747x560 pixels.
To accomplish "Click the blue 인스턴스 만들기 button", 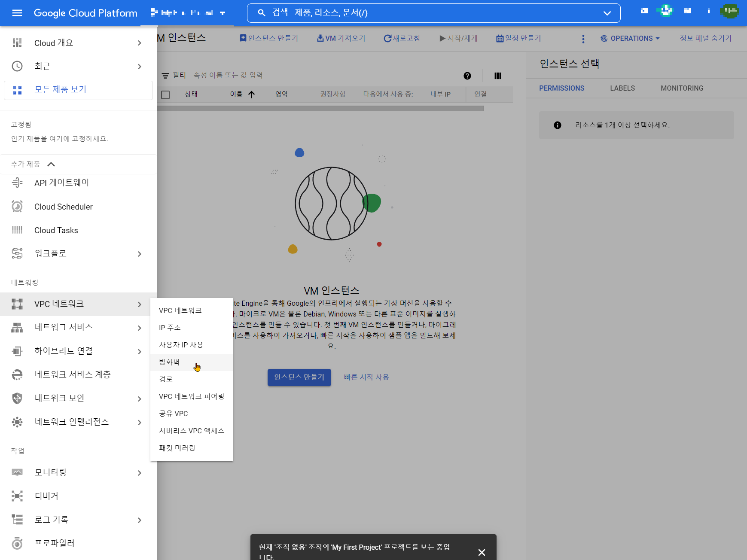I will coord(299,377).
